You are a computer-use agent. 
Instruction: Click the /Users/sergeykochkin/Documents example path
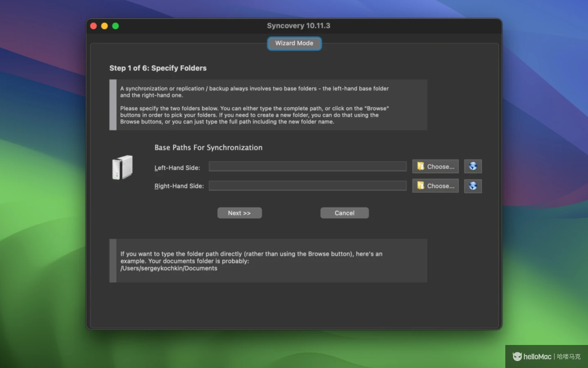[169, 268]
